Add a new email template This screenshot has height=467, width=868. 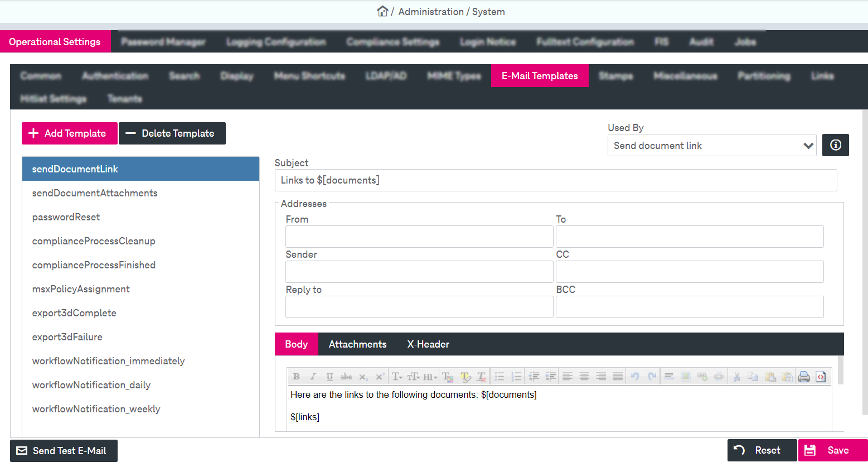69,133
